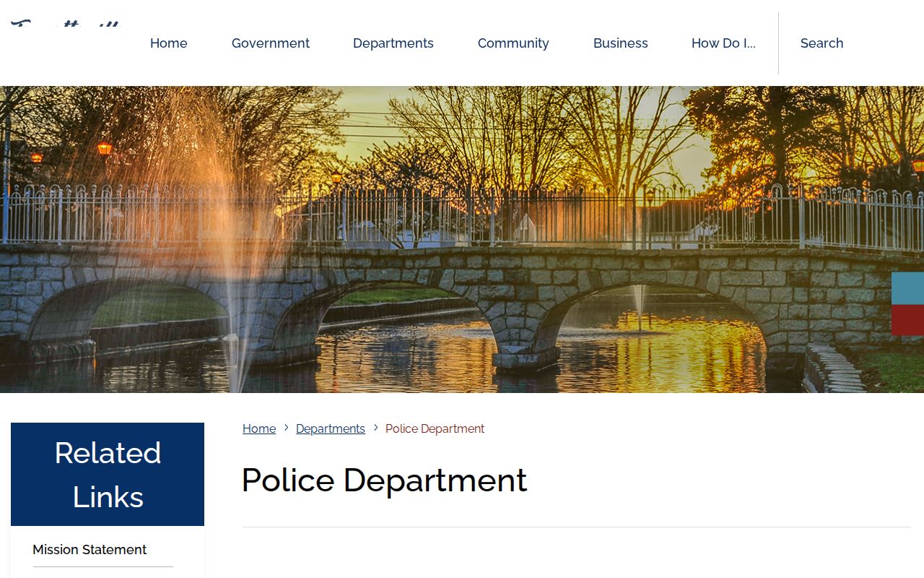Open the Departments menu in the top navigation
924x578 pixels.
393,43
